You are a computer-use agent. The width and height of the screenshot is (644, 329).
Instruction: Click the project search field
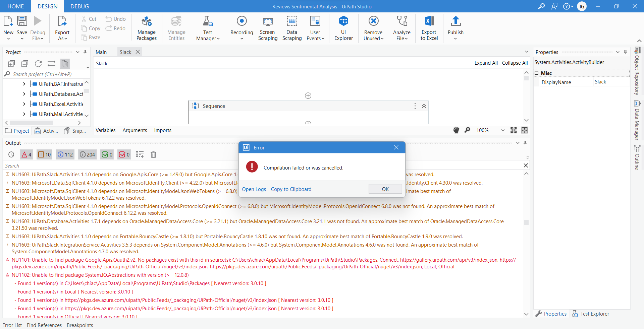(47, 74)
